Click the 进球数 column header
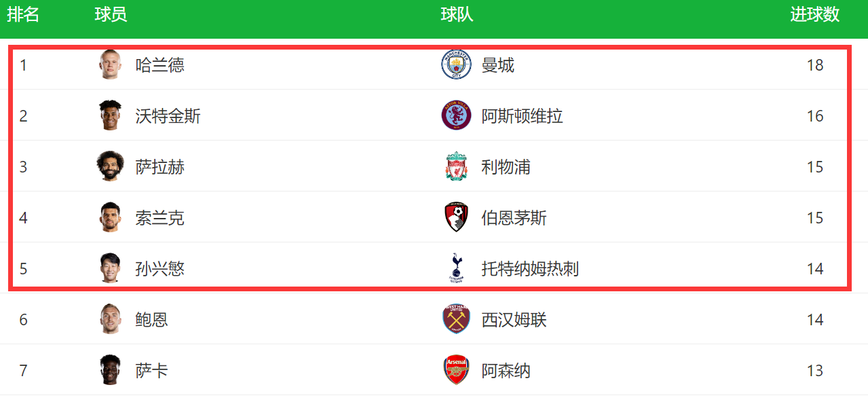The width and height of the screenshot is (868, 402). tap(815, 15)
